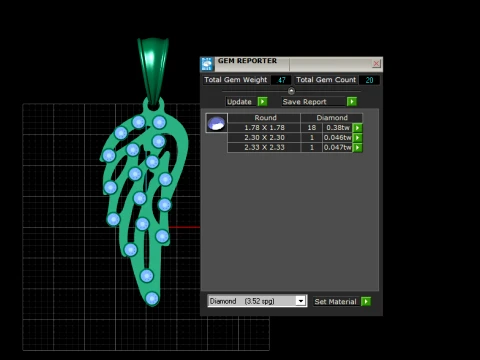The width and height of the screenshot is (480, 360).
Task: Click the 2.33 X 2.33 size cell
Action: [x=264, y=148]
